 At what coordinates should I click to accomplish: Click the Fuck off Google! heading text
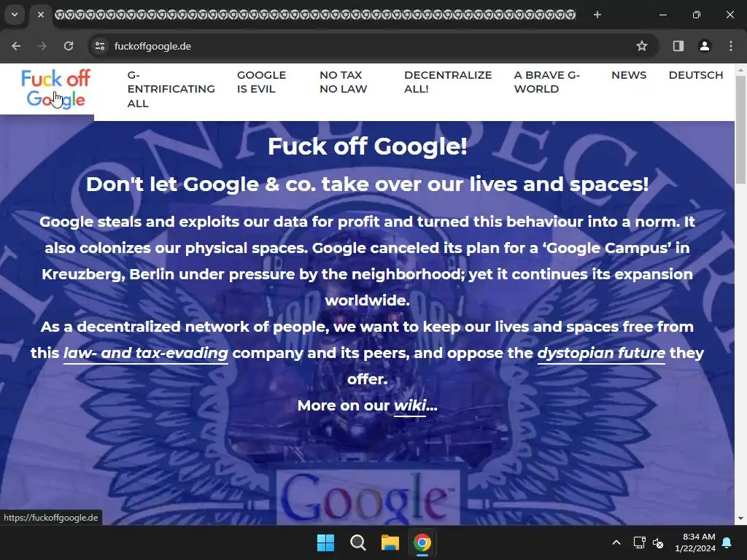point(368,146)
